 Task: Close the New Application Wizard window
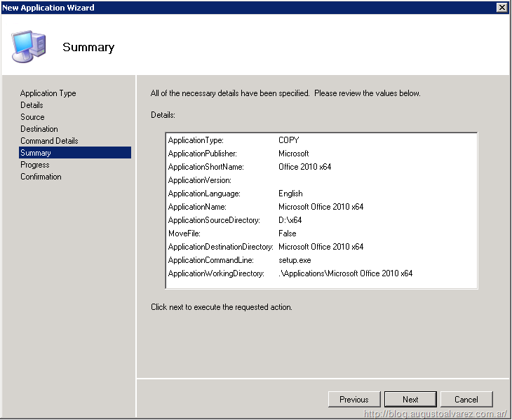[x=501, y=7]
